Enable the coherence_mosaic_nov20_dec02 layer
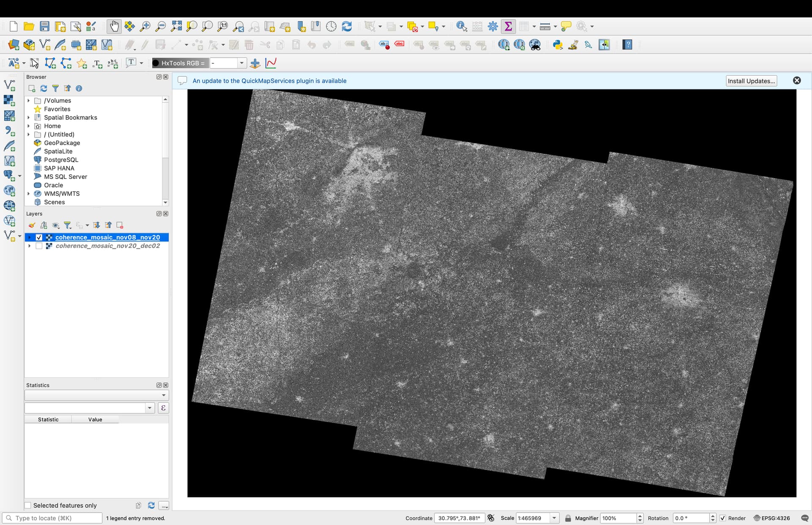This screenshot has width=812, height=525. (x=39, y=246)
